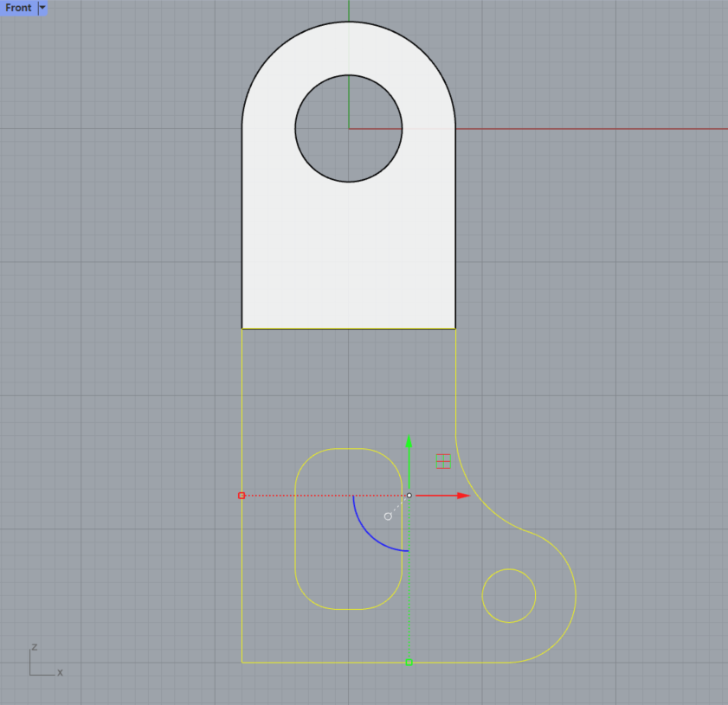The image size is (728, 705).
Task: Select the white shaded surface
Action: (349, 255)
